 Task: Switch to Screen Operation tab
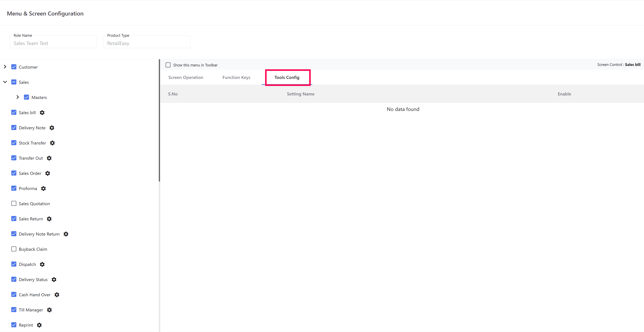point(186,78)
